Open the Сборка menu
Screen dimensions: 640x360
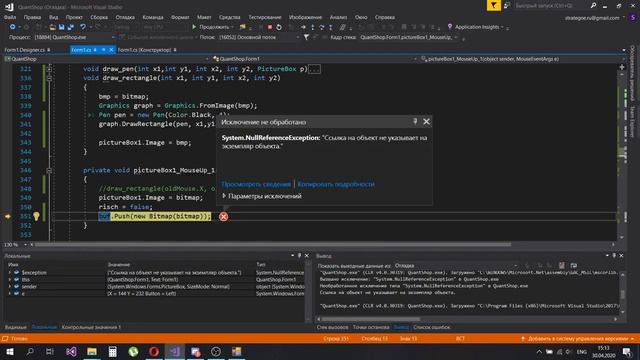tap(99, 17)
